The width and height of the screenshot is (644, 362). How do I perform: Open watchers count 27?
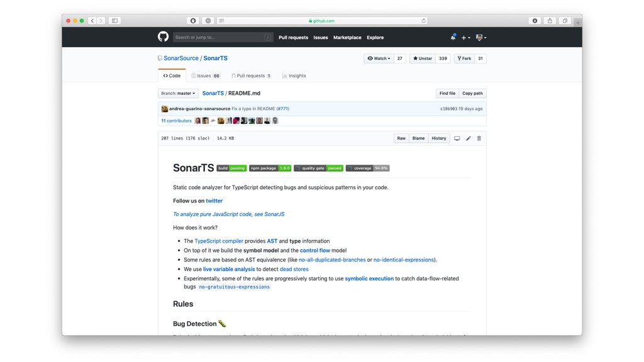pyautogui.click(x=399, y=58)
